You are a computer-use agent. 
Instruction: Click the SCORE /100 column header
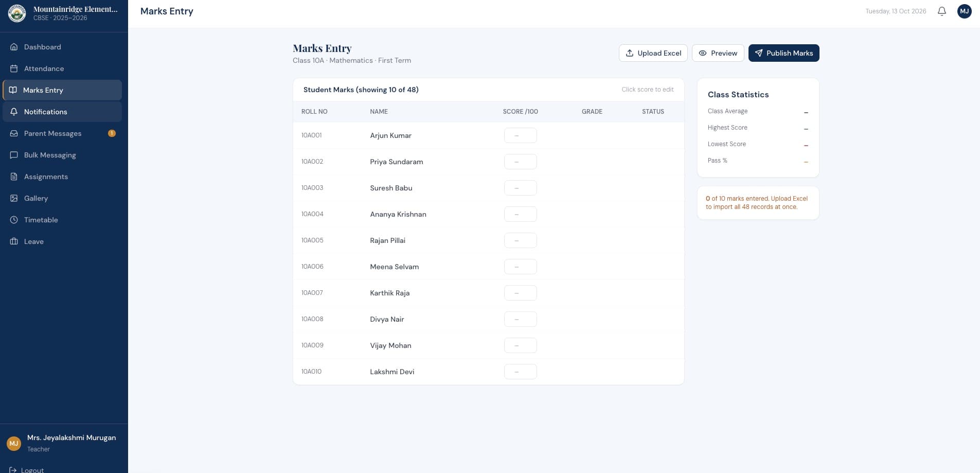click(521, 112)
